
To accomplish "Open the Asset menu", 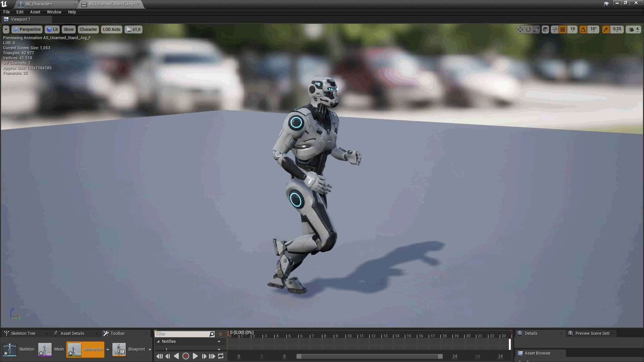I will [x=35, y=12].
